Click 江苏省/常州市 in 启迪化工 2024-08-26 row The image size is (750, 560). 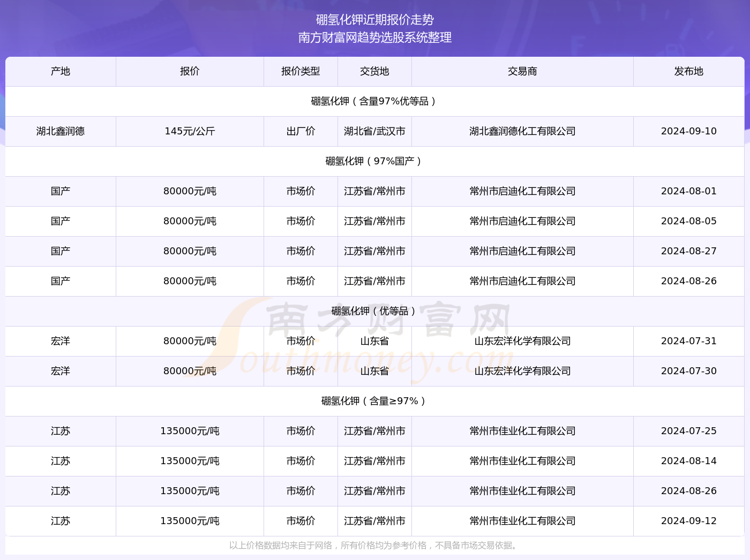tap(374, 281)
